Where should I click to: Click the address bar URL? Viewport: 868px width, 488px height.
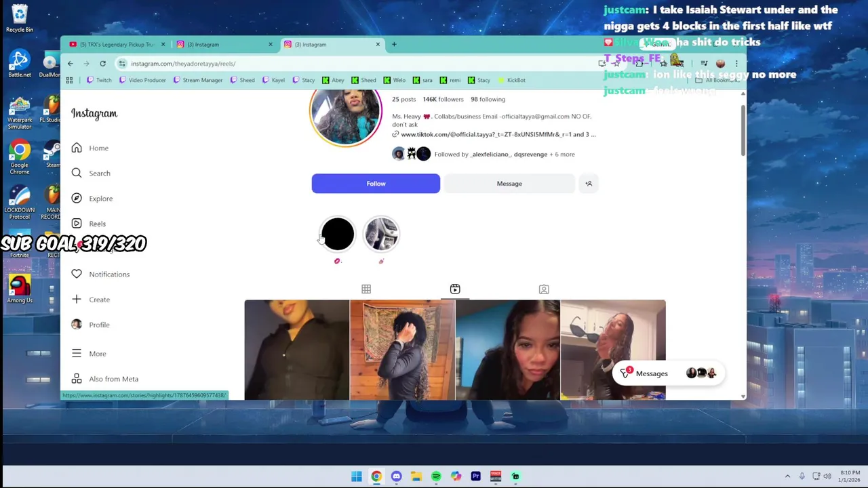pyautogui.click(x=183, y=64)
